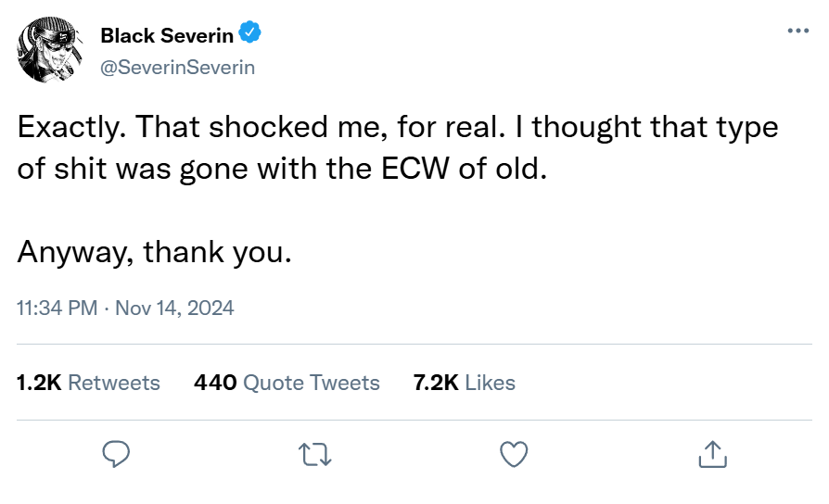
Task: Click the 'Quote Tweets' label text
Action: (311, 383)
